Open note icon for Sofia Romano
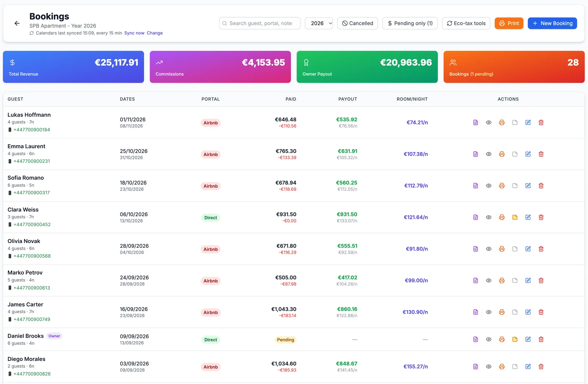Viewport: 588px width, 384px height. (x=515, y=186)
